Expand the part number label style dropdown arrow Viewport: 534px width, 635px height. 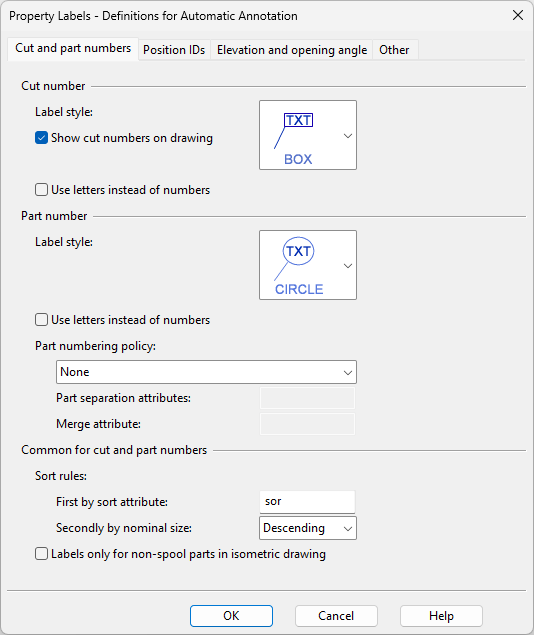[x=348, y=266]
